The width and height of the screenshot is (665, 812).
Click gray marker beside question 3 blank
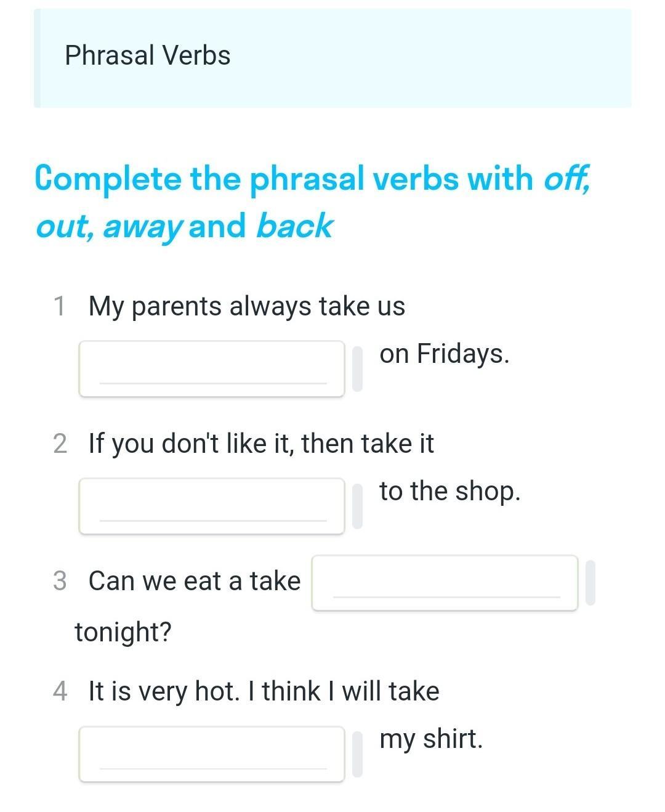pos(590,583)
